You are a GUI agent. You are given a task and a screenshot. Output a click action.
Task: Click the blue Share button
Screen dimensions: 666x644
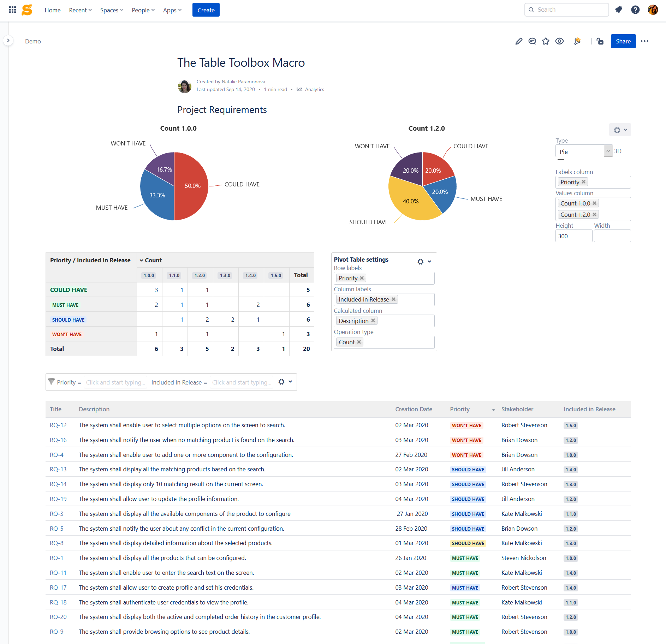[x=623, y=41]
